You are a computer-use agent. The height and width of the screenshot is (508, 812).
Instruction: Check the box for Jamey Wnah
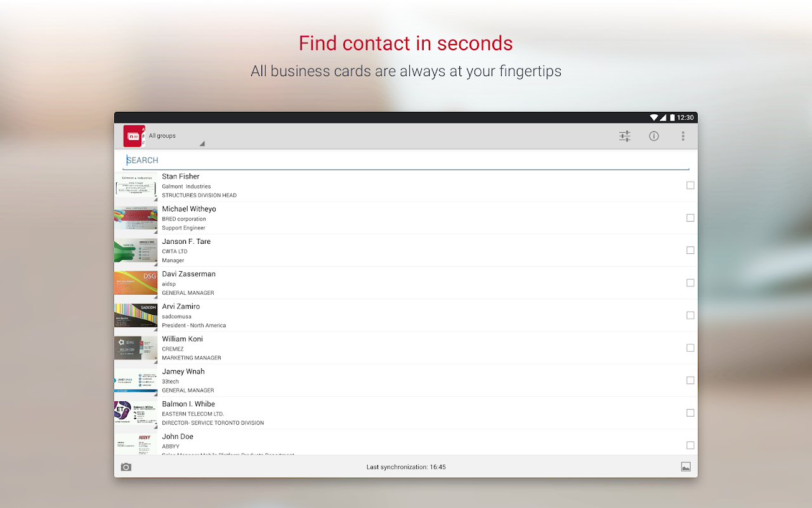click(x=690, y=380)
